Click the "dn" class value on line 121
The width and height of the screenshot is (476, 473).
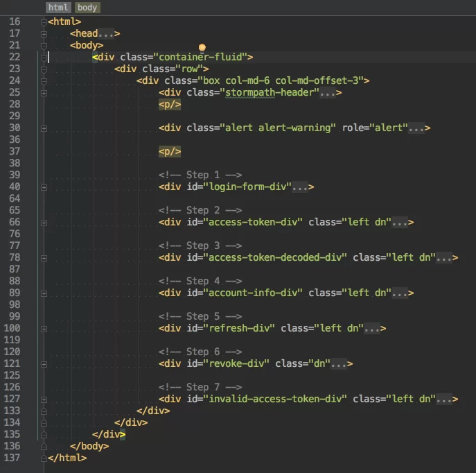319,363
